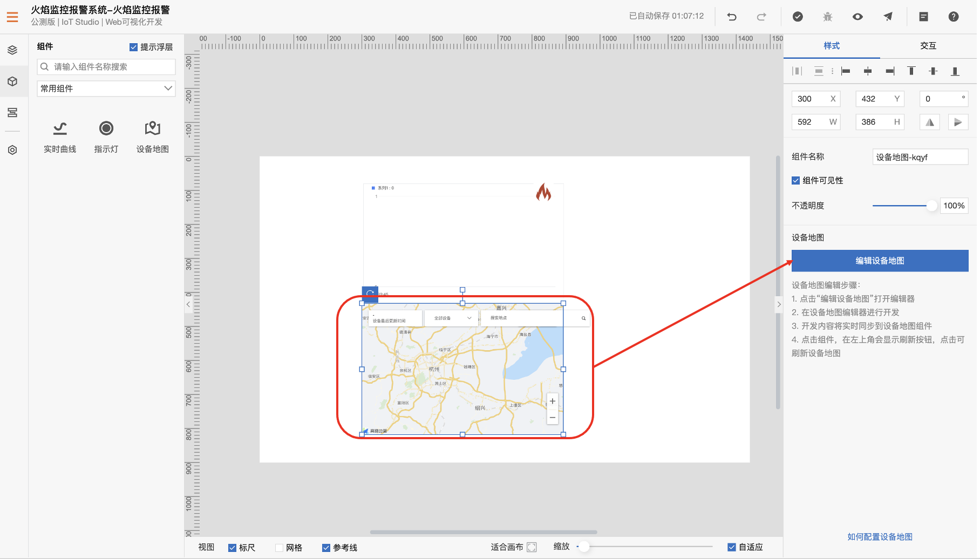The image size is (980, 559).
Task: Click the 编辑设备地图 button
Action: [x=880, y=261]
